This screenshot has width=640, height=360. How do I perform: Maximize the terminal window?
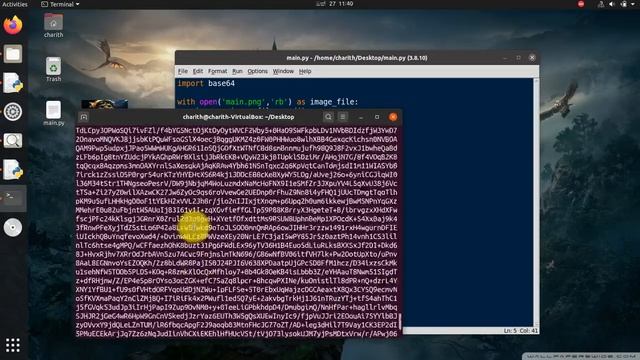coord(377,117)
